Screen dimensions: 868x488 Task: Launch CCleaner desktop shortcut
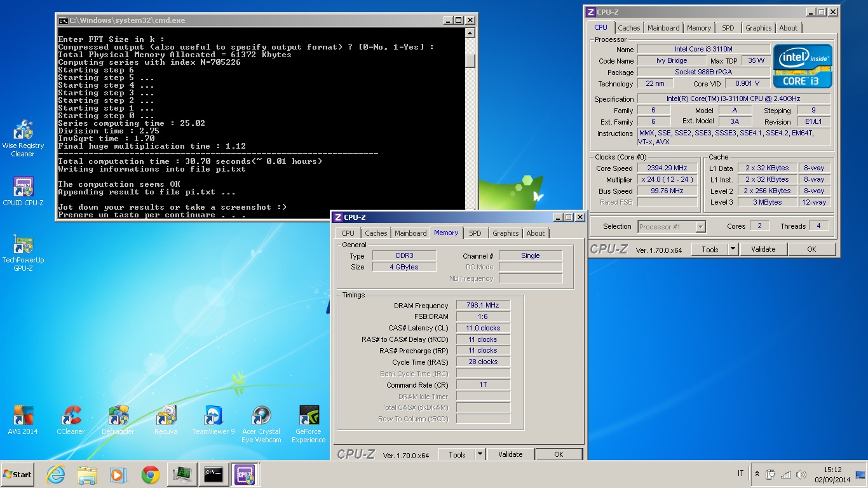(x=71, y=421)
